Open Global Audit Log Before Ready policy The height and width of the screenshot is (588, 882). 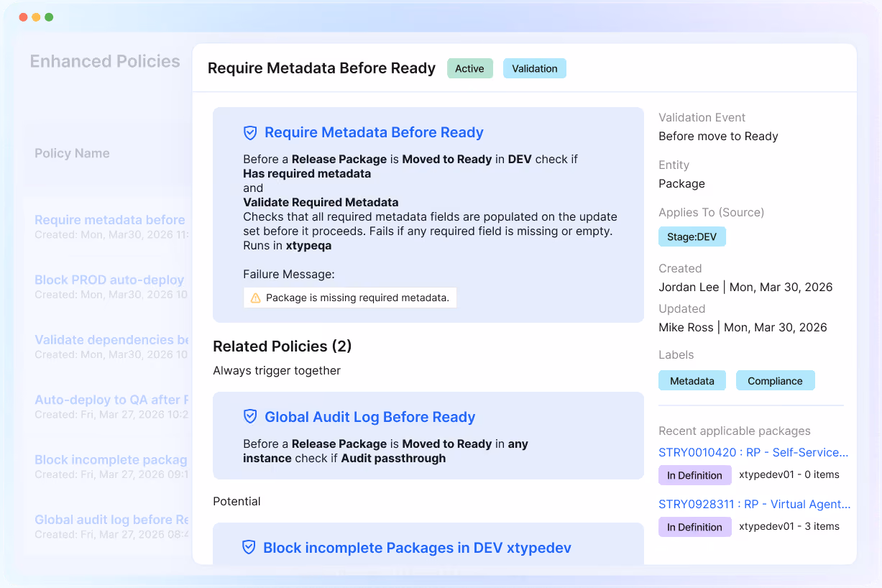(370, 417)
